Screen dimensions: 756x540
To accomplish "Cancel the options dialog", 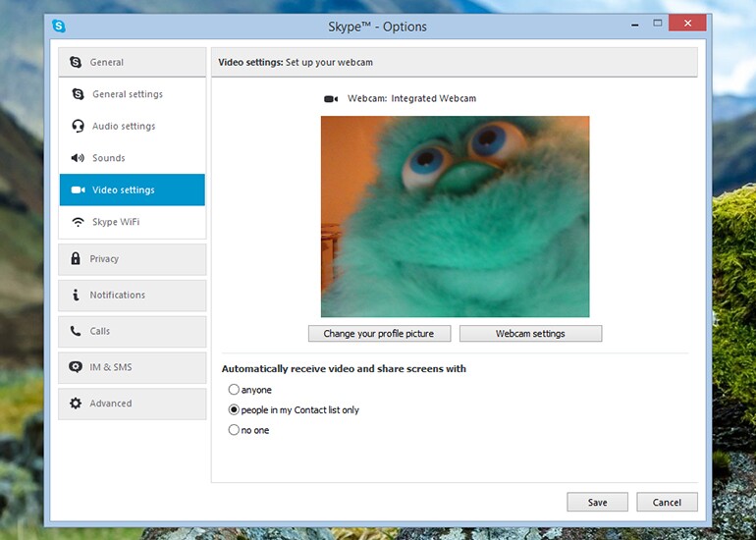I will click(667, 502).
